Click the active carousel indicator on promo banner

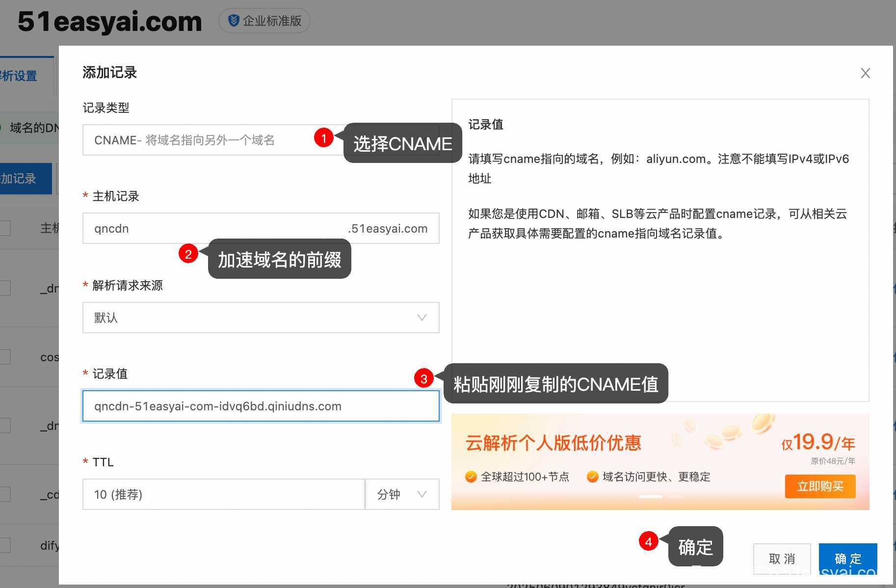[650, 497]
